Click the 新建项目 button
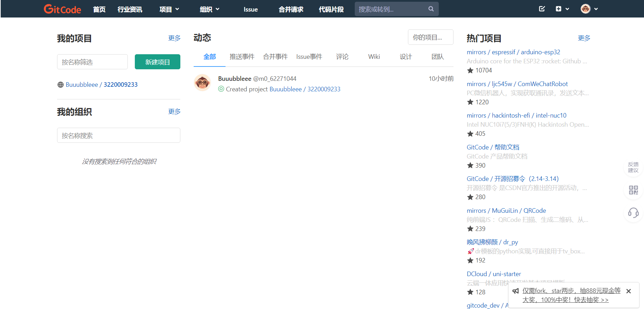 pyautogui.click(x=158, y=62)
